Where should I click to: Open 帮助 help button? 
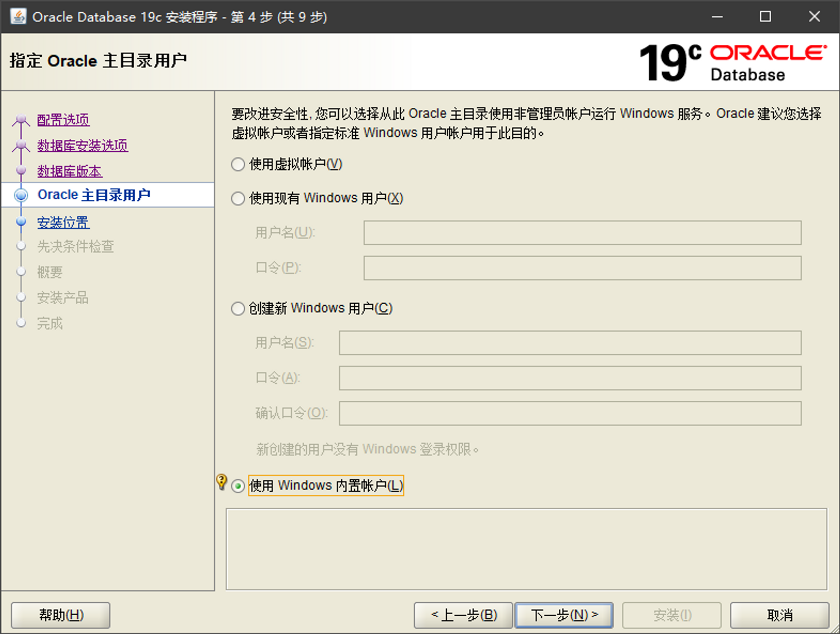point(61,615)
